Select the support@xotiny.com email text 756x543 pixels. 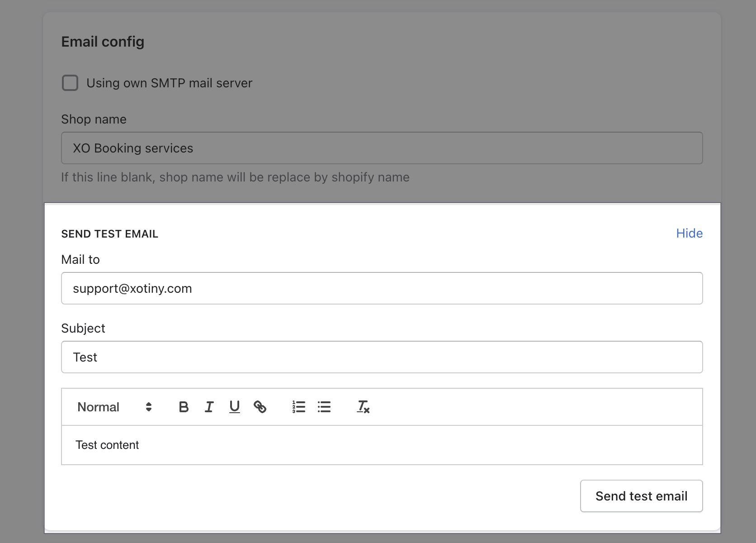click(133, 288)
